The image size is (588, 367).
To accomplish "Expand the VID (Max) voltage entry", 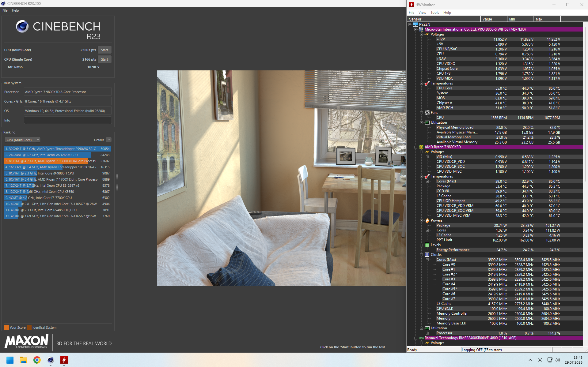I will [x=427, y=157].
